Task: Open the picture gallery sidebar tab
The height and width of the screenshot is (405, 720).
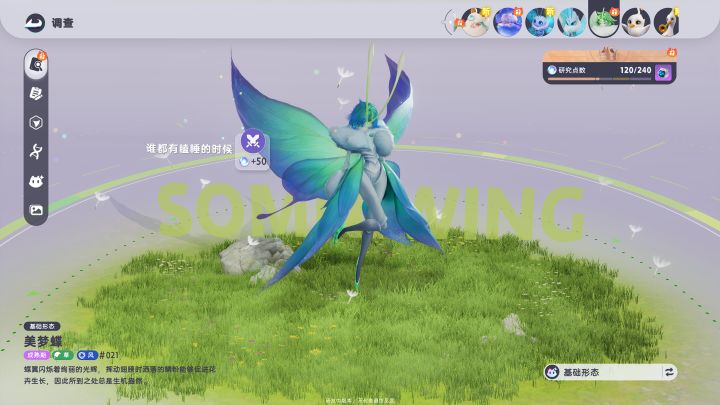Action: 36,210
